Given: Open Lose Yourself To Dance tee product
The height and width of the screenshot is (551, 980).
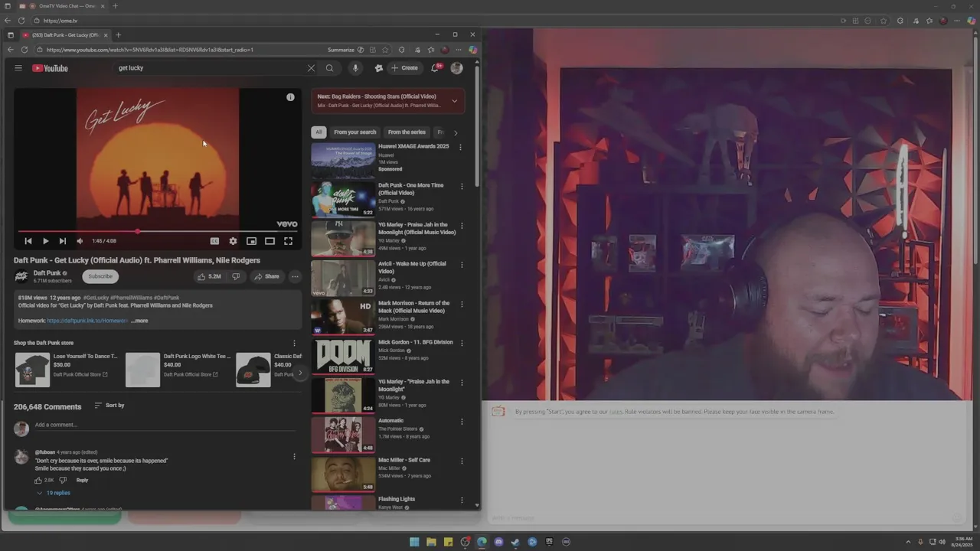Looking at the screenshot, I should (66, 370).
